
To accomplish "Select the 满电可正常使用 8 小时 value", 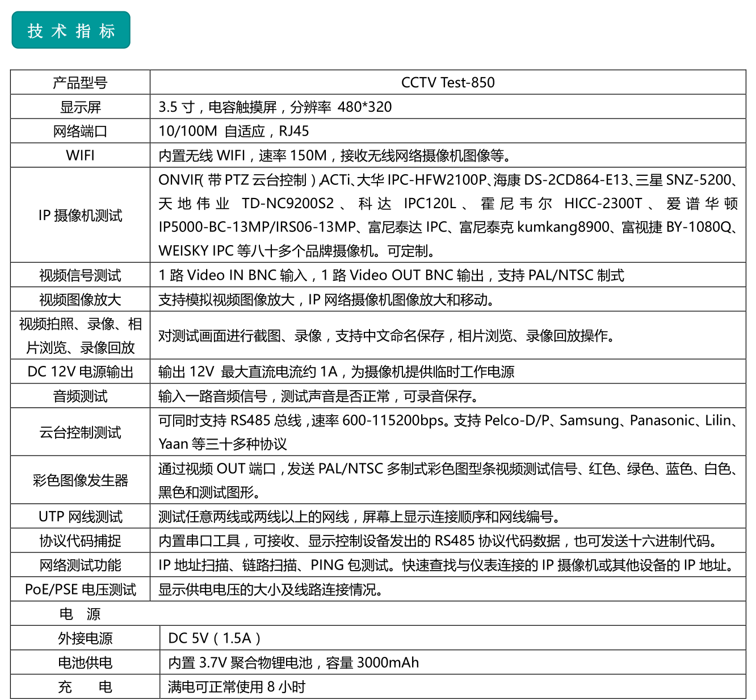I will 237,688.
